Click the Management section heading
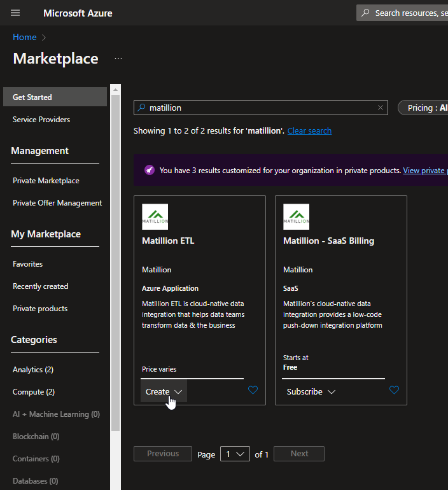This screenshot has height=490, width=448. tap(39, 151)
